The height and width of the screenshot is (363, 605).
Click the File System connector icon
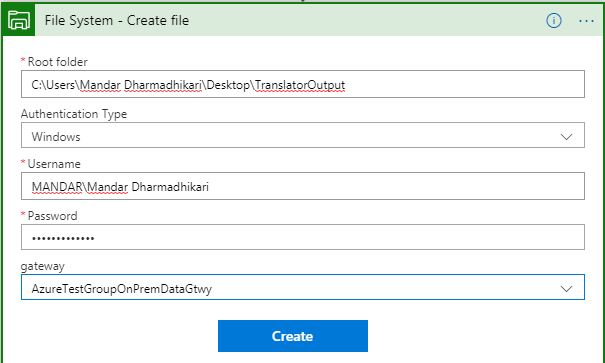(18, 20)
